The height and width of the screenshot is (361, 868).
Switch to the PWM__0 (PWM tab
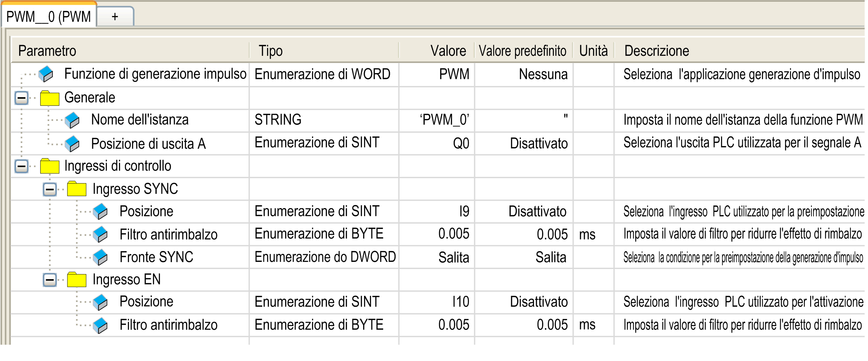pyautogui.click(x=49, y=16)
